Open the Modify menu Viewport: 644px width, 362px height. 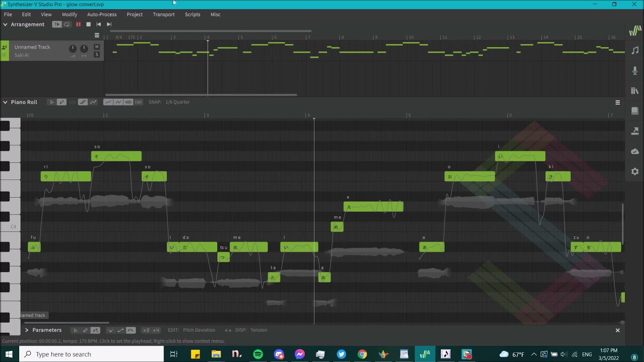[69, 15]
